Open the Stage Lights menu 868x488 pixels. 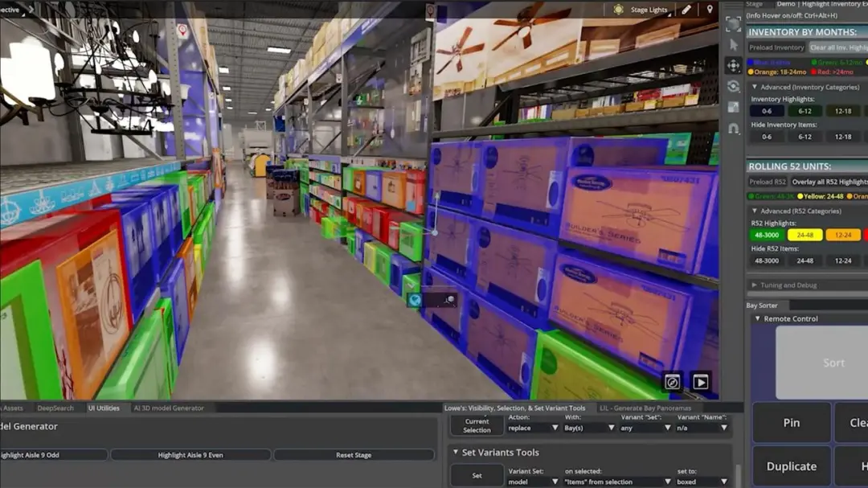point(641,10)
